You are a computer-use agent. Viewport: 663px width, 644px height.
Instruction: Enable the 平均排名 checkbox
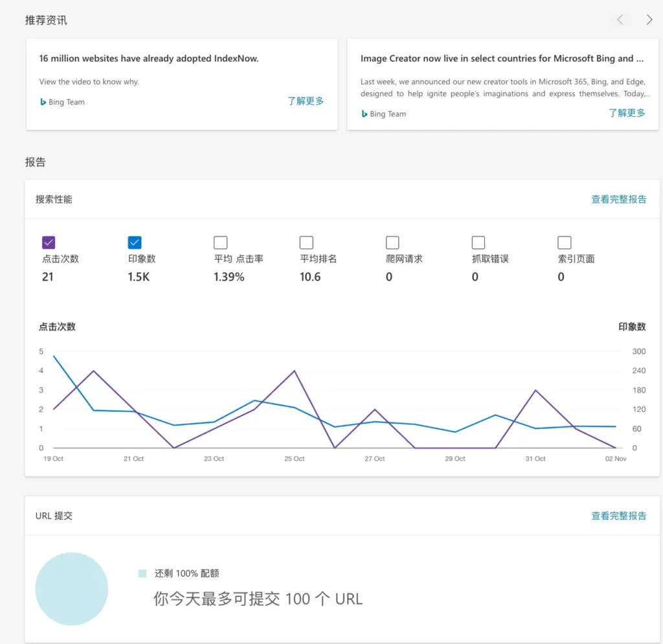306,242
